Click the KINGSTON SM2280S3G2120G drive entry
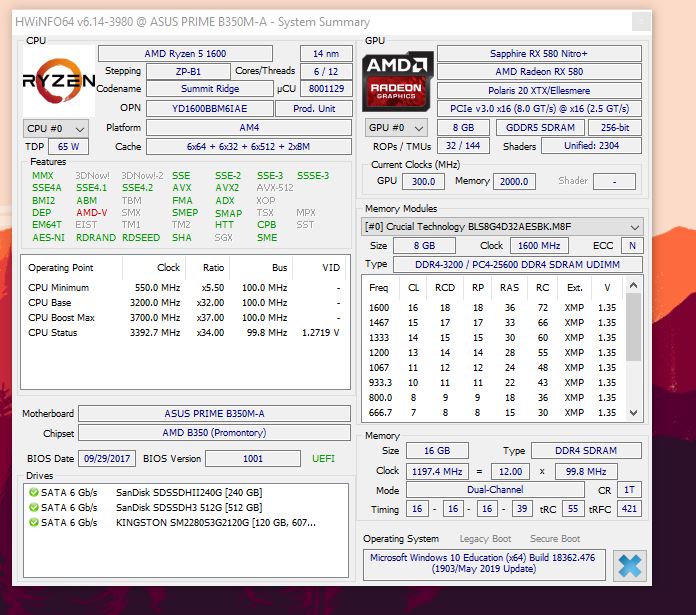Screen dimensions: 696x615 (216, 522)
